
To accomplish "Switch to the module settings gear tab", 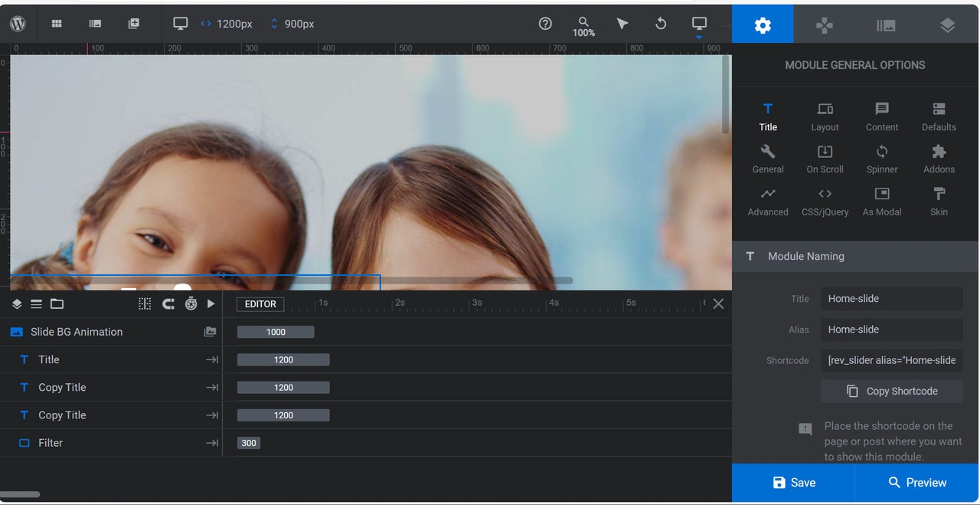I will pos(763,25).
